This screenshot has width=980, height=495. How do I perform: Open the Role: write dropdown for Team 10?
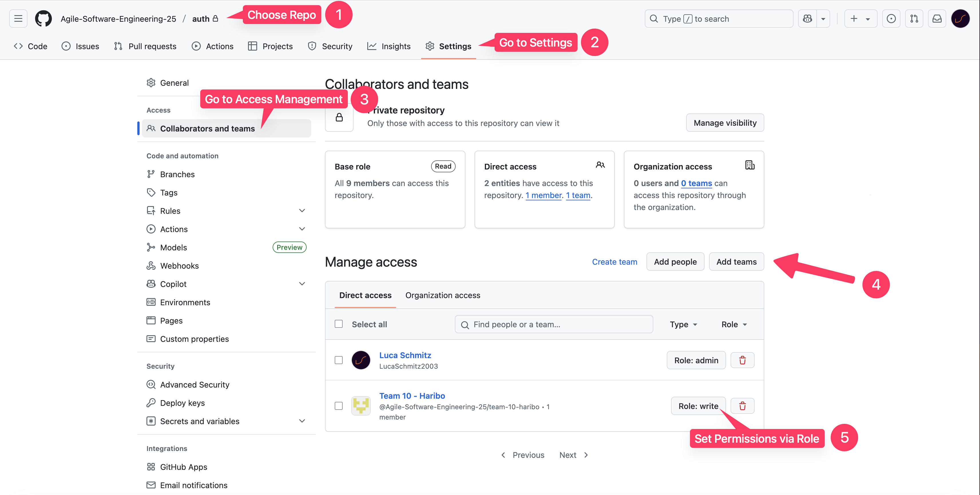(x=698, y=406)
